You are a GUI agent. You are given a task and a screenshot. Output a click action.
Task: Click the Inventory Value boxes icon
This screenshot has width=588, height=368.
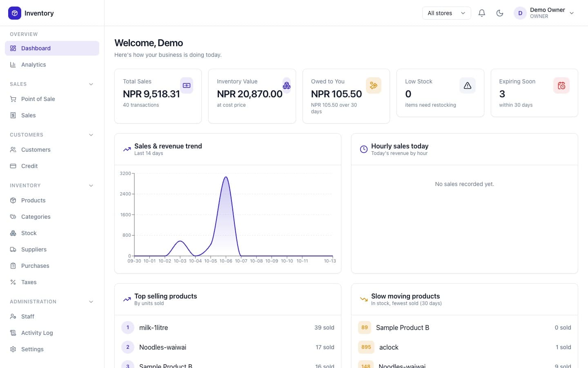[x=287, y=85]
